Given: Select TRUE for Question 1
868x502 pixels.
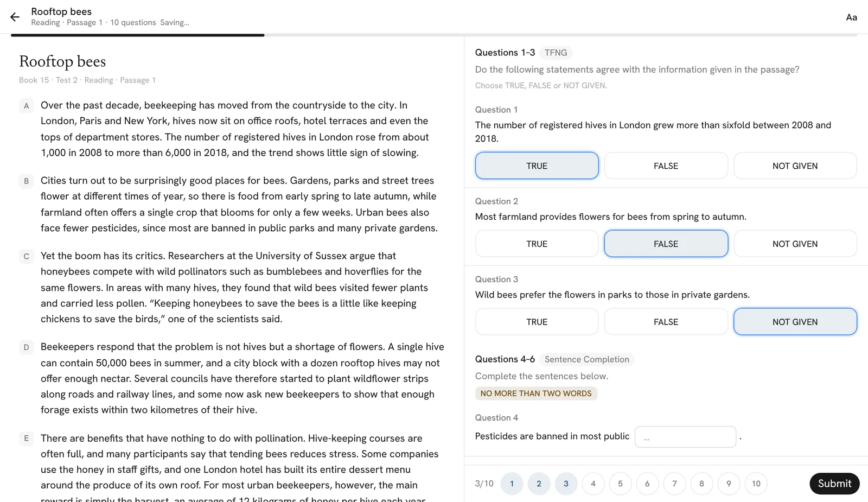Looking at the screenshot, I should tap(537, 166).
